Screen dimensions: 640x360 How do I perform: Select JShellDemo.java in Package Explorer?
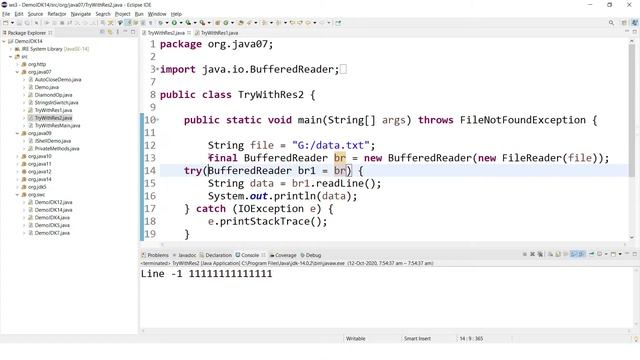coord(53,141)
